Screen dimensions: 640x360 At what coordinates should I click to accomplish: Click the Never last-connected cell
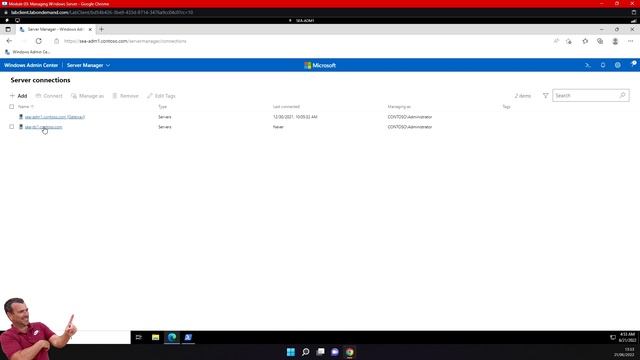click(278, 127)
